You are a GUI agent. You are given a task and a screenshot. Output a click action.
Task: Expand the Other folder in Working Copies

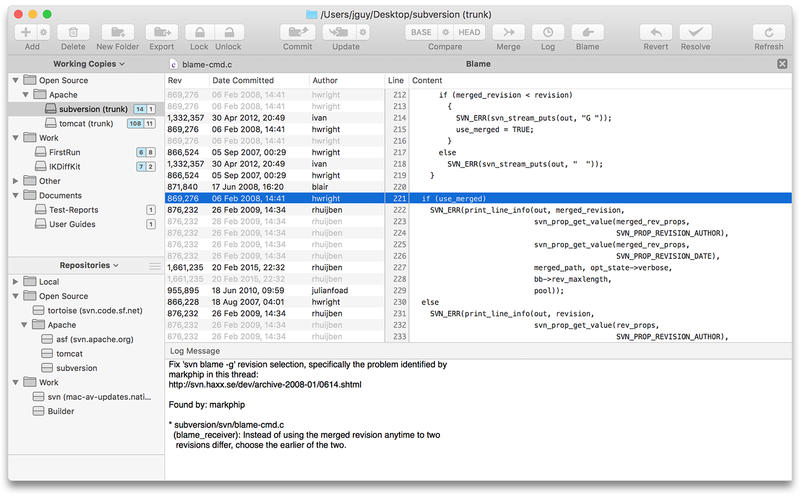(x=16, y=181)
